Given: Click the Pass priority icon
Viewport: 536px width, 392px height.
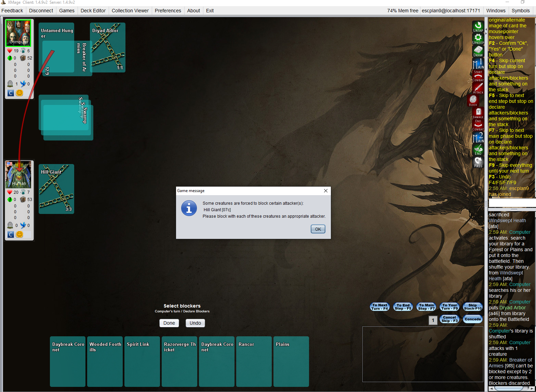Looking at the screenshot, I should tap(478, 162).
